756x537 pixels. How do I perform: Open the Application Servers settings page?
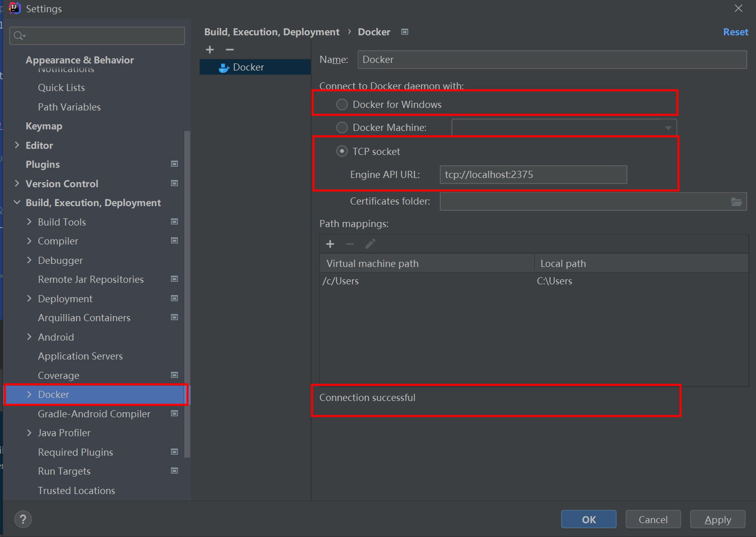[80, 356]
